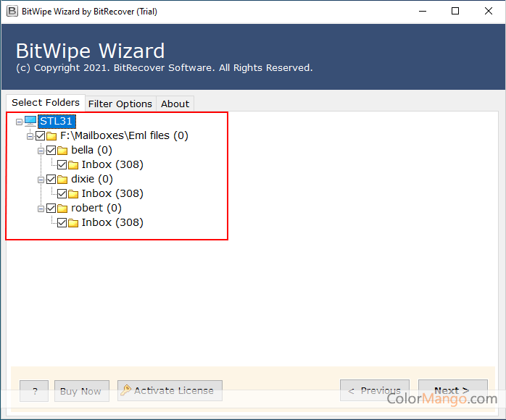
Task: Minimize the BitWipe Wizard window
Action: point(423,12)
